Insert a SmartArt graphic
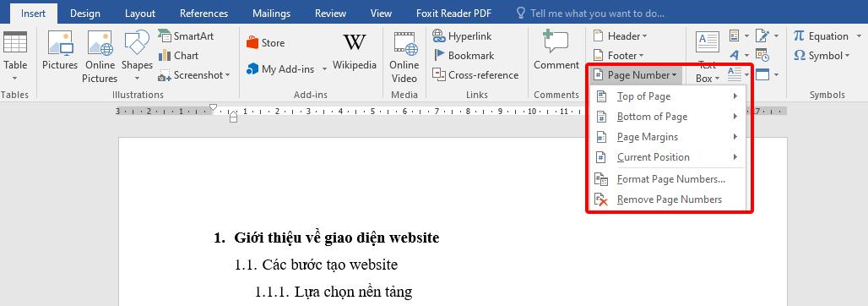868x306 pixels. coord(186,36)
